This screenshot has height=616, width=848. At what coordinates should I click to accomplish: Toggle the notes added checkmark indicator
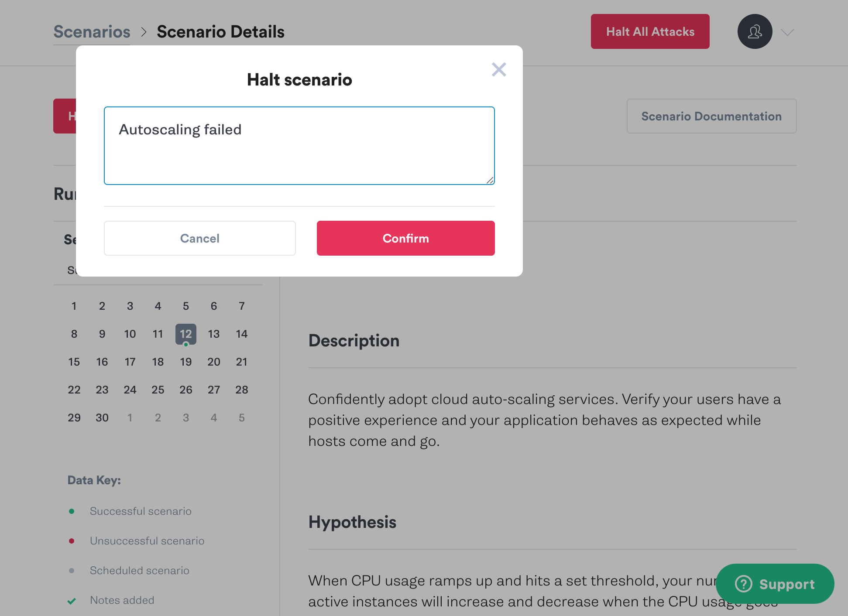pos(72,600)
